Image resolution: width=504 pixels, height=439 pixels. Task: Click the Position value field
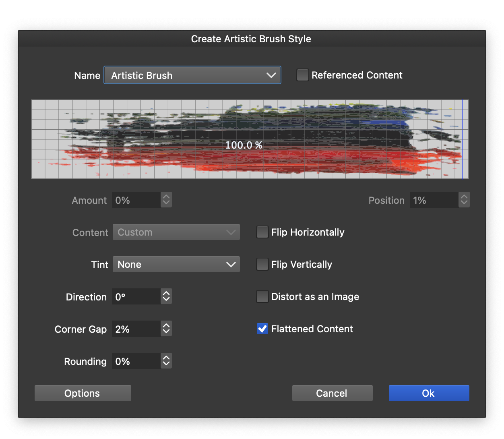(x=434, y=200)
